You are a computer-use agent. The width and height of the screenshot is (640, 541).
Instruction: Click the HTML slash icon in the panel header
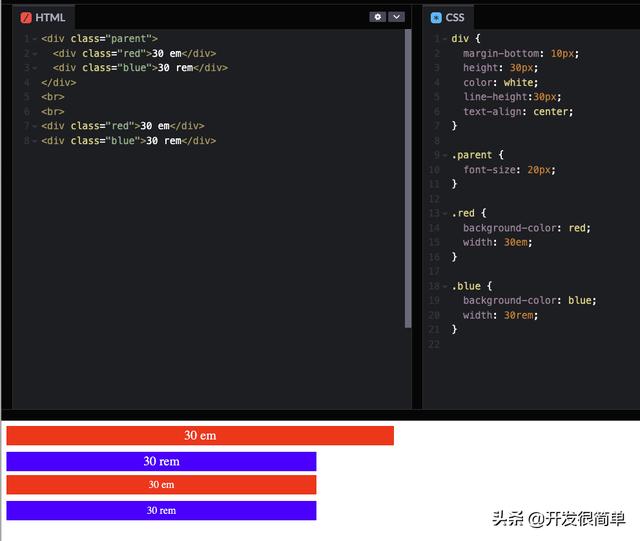pos(26,17)
